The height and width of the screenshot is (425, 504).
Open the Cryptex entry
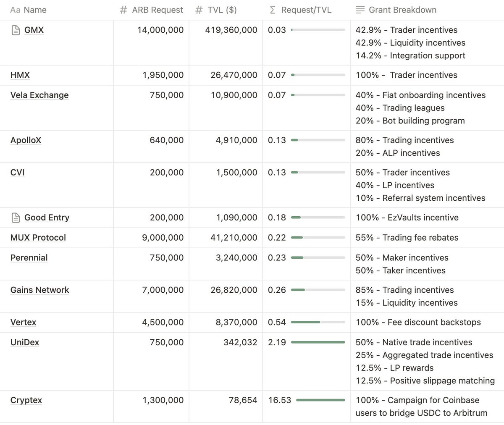point(26,401)
